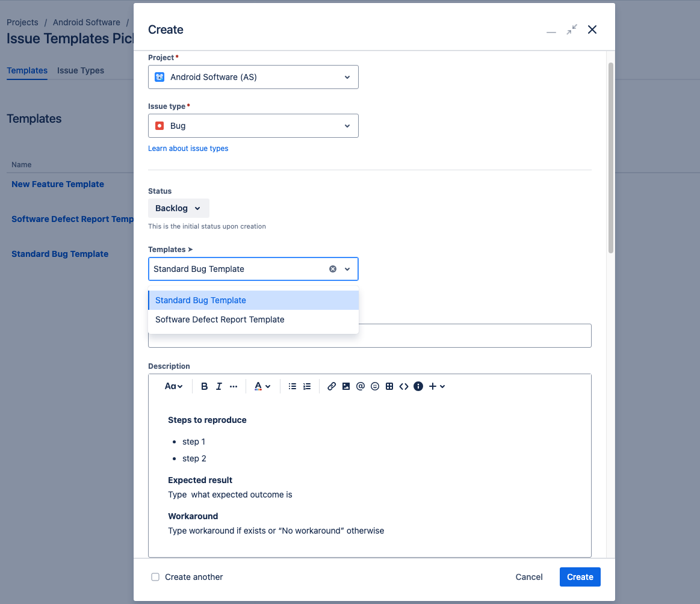Screen dimensions: 700x604
Task: Insert a table in description
Action: [x=389, y=386]
